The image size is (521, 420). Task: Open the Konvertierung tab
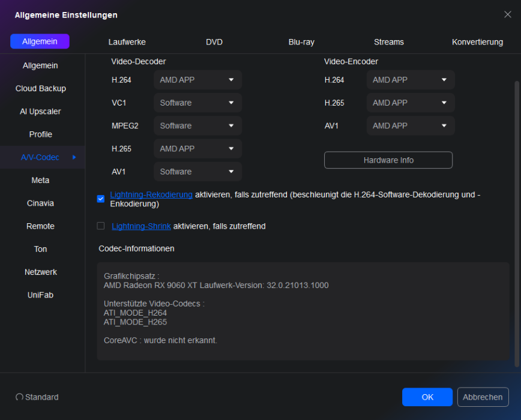tap(477, 42)
